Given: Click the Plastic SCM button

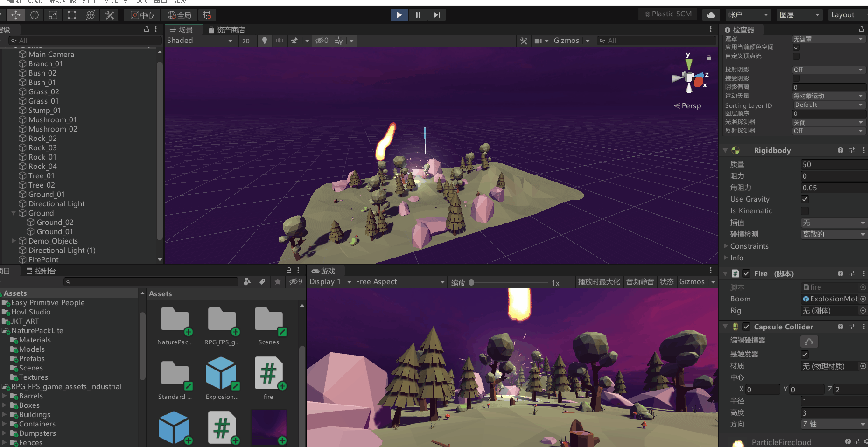Looking at the screenshot, I should click(668, 14).
